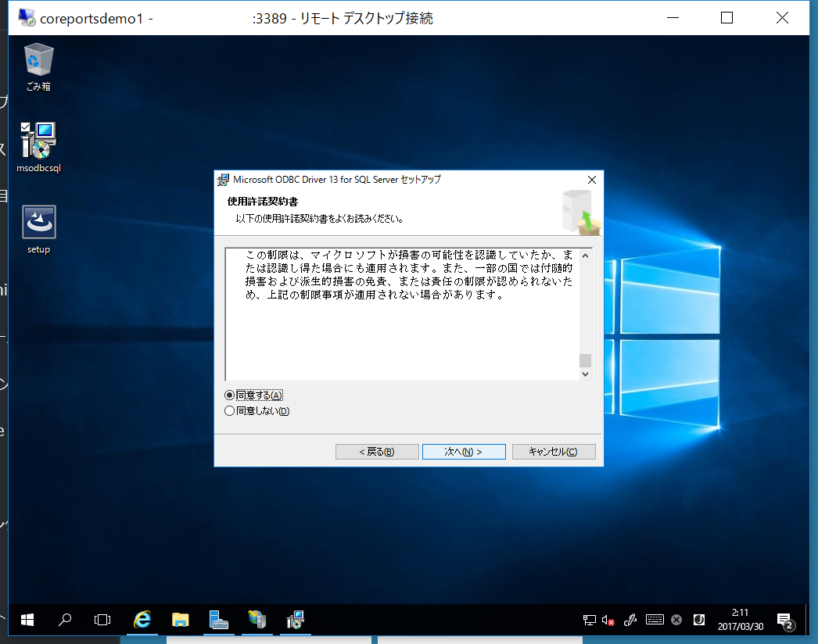Click the circled X tray icon

(x=676, y=620)
